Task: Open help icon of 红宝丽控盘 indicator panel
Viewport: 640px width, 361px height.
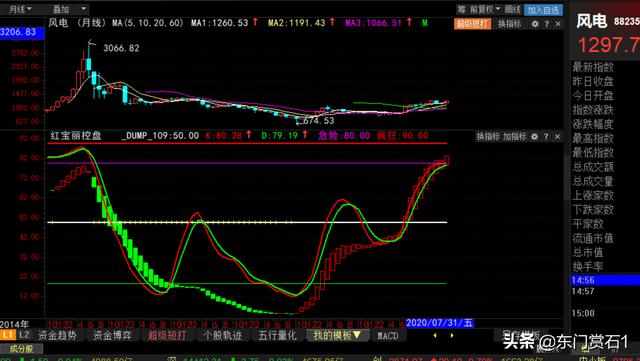Action: tap(546, 137)
